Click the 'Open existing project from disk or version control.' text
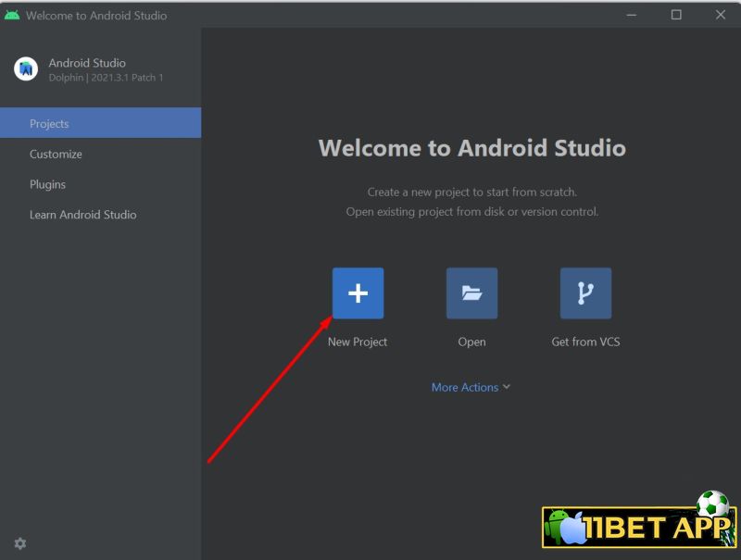 (x=472, y=212)
